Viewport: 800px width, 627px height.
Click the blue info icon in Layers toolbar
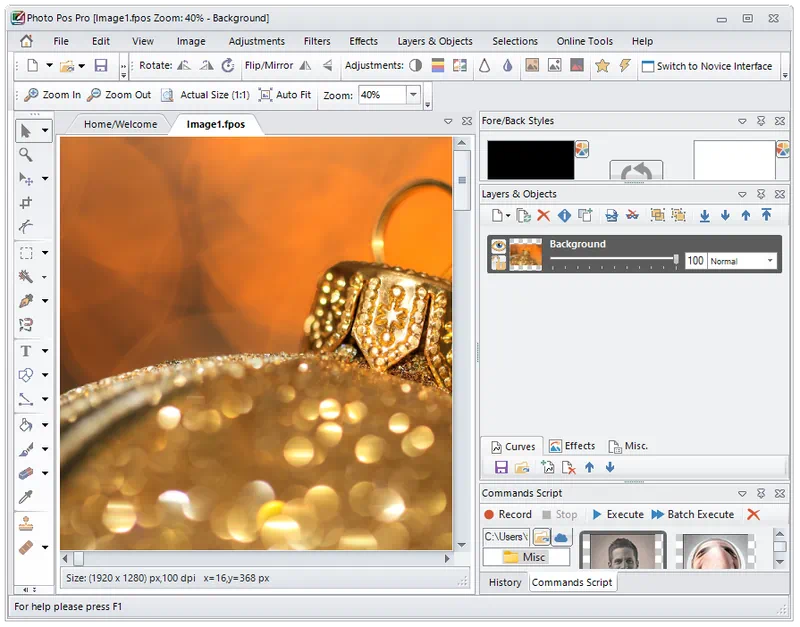(x=564, y=215)
